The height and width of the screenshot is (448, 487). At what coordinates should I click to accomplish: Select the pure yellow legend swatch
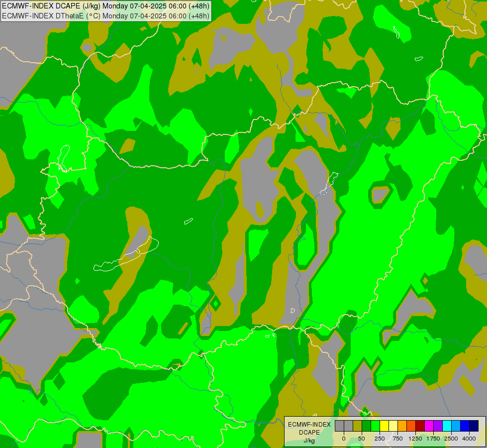(384, 426)
